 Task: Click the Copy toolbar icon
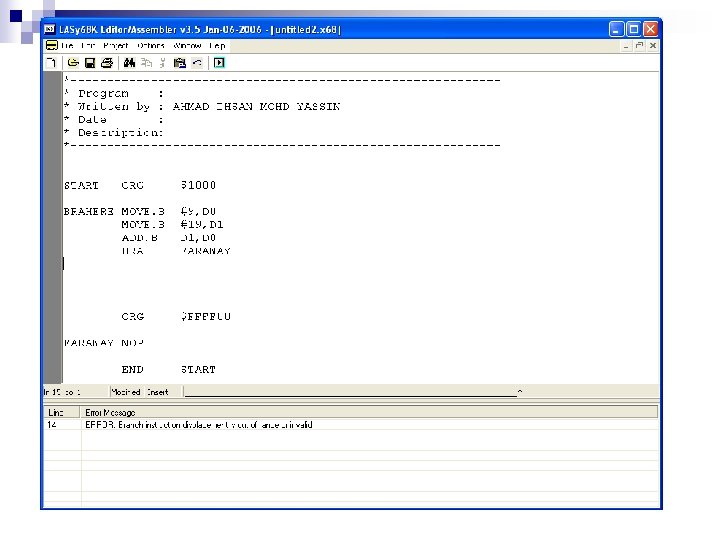[146, 63]
